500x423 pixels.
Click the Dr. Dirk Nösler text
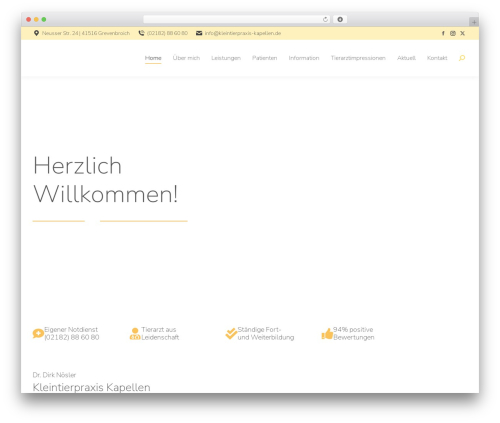[x=54, y=375]
